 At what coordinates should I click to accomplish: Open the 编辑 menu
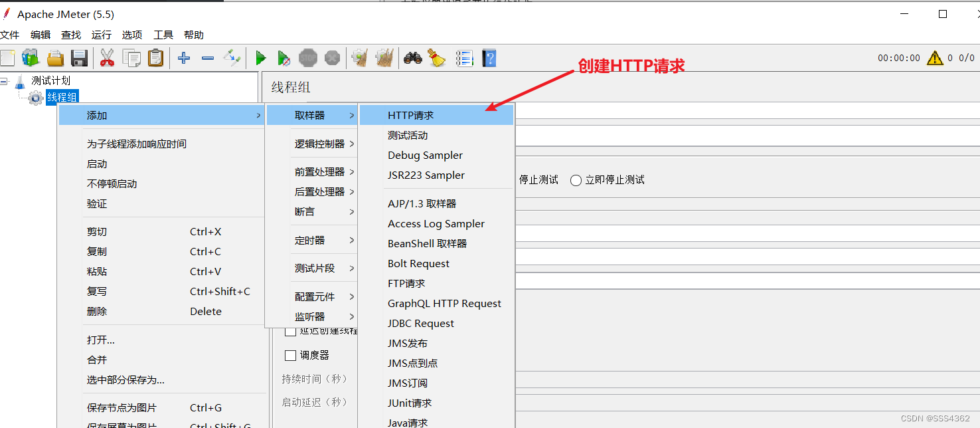(x=41, y=35)
